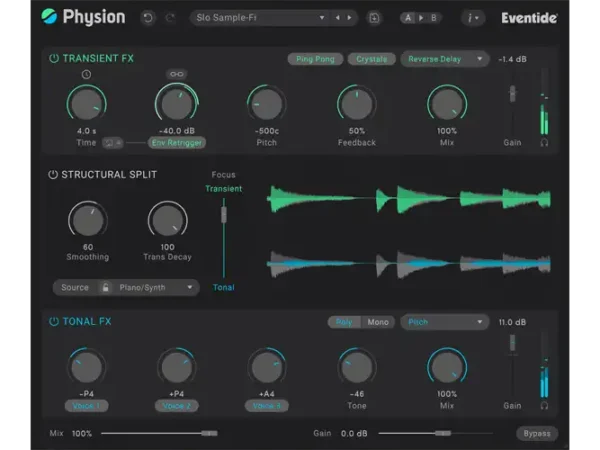Click the Voice 1 button
The image size is (600, 450).
(x=86, y=406)
